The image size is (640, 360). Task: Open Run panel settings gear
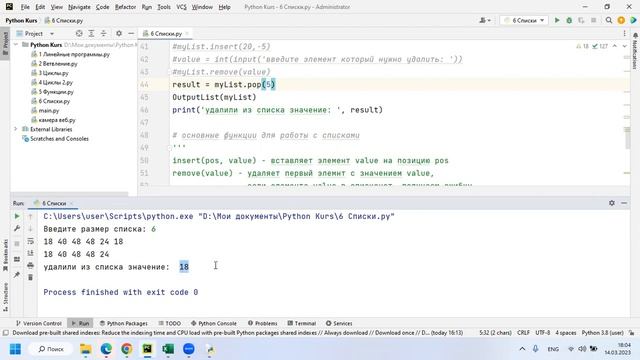click(x=612, y=203)
